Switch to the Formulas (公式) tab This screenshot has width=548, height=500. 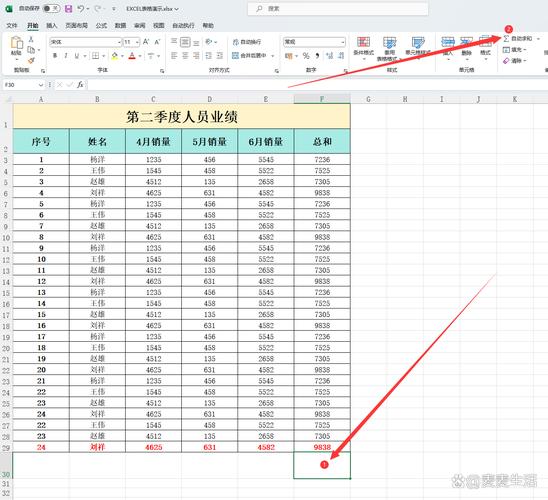click(x=101, y=26)
